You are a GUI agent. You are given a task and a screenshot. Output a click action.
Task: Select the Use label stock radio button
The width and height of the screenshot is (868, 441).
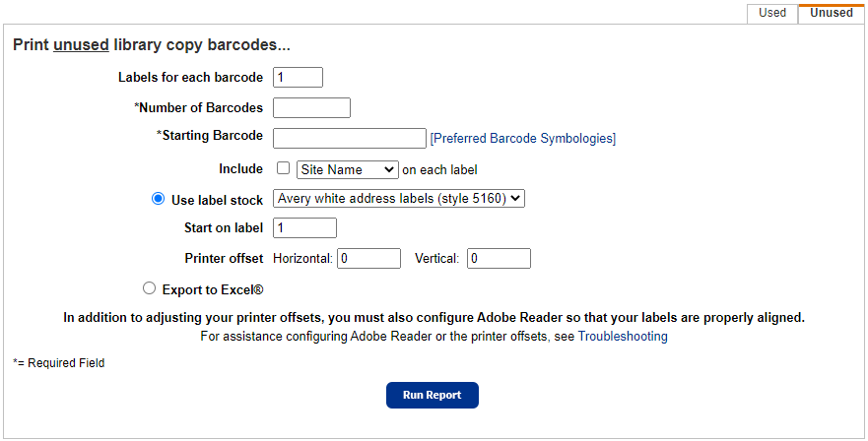pos(159,199)
